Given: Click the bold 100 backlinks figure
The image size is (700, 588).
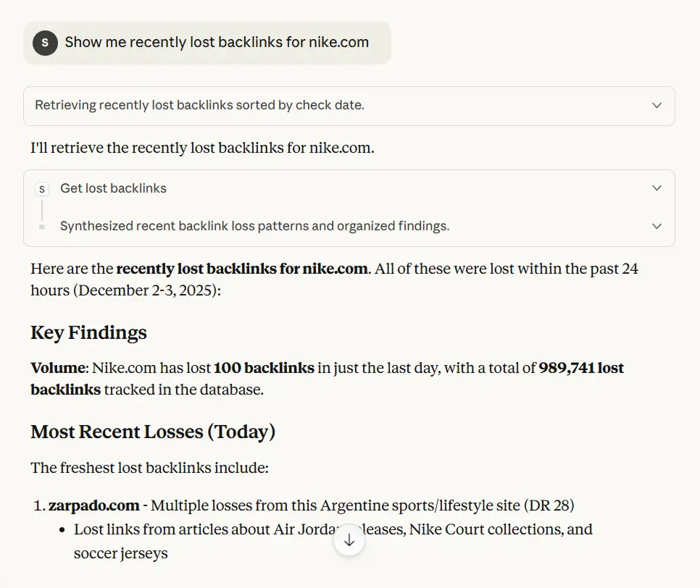Looking at the screenshot, I should (x=264, y=369).
